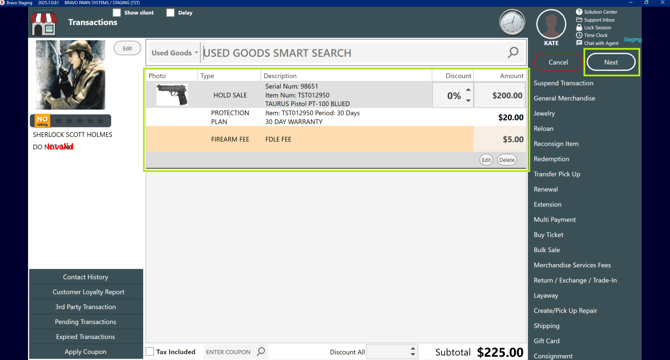Click the line item Edit button

486,160
